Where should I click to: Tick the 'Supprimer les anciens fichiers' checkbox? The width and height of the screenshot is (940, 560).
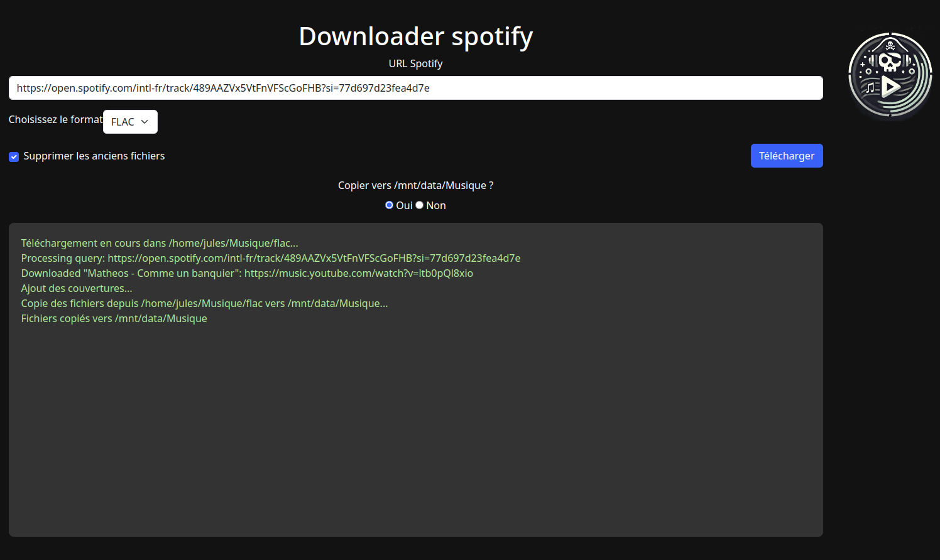(14, 156)
